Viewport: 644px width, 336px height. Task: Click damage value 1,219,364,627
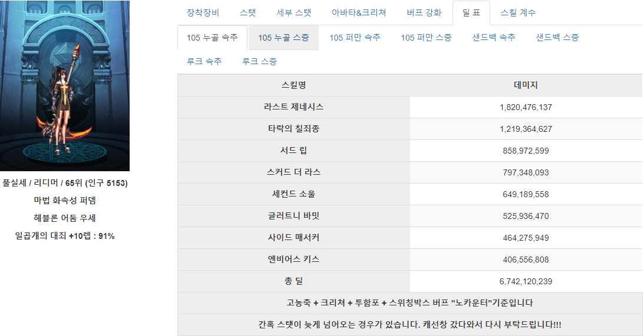point(526,129)
